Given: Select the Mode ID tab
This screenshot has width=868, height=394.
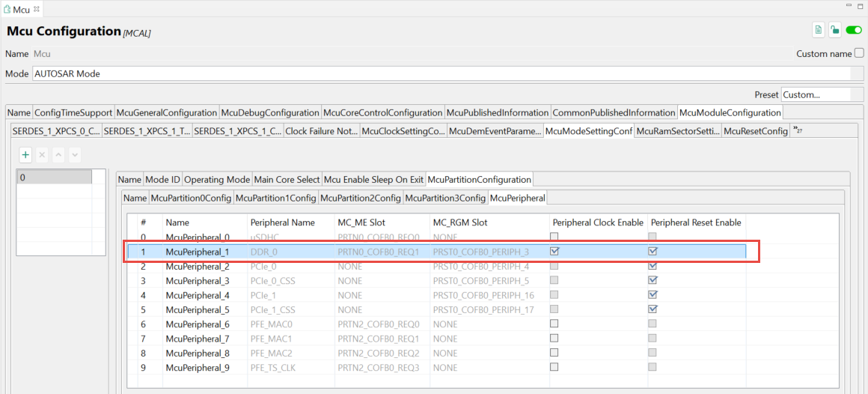Looking at the screenshot, I should 163,180.
